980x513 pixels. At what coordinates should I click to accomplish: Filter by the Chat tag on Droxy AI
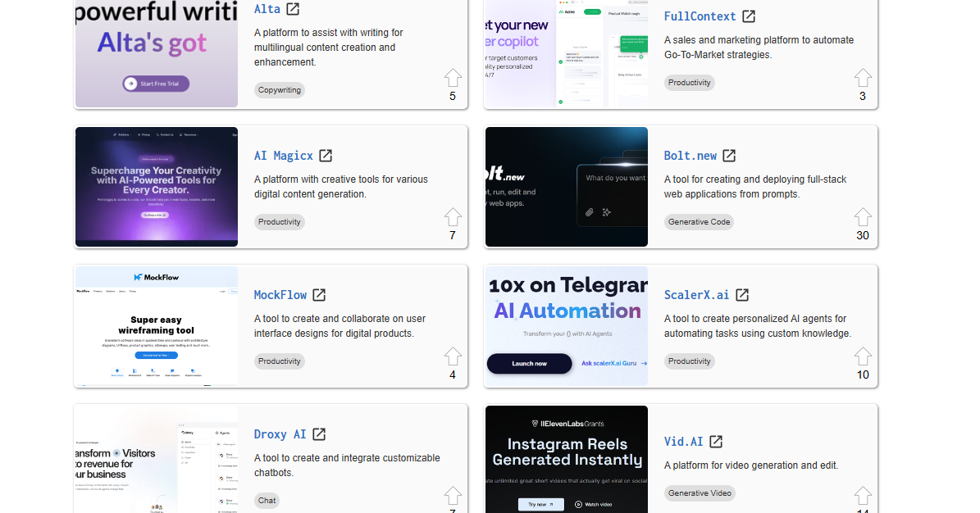(267, 501)
